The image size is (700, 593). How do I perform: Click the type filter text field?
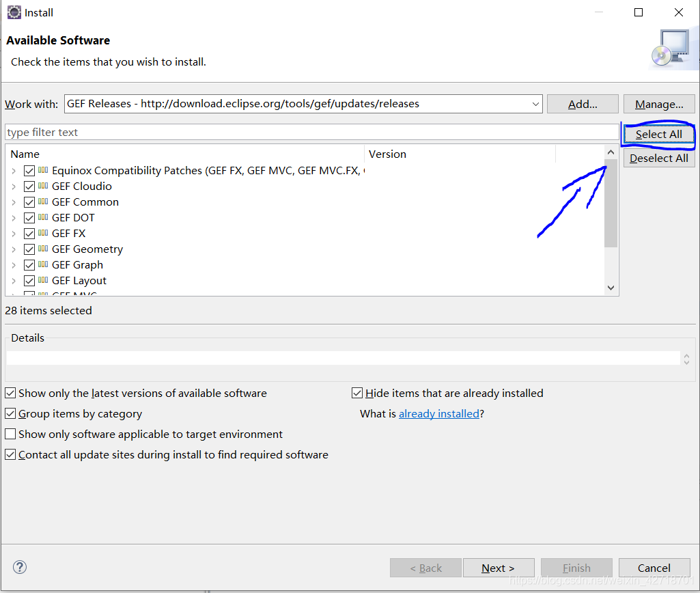311,132
